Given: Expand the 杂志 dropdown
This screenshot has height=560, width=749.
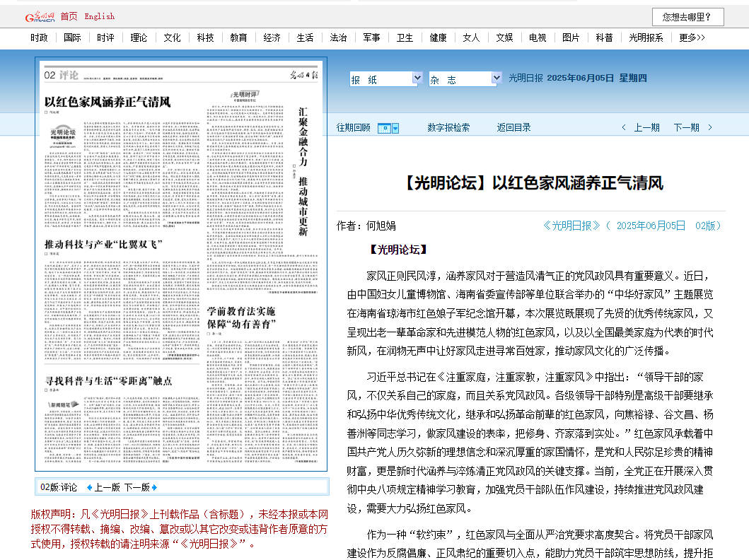Looking at the screenshot, I should click(496, 78).
